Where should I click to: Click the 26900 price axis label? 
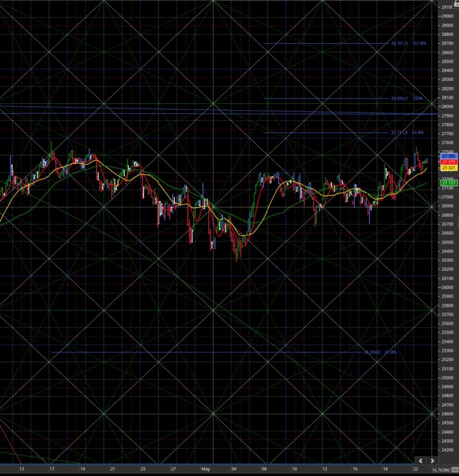coord(447,206)
